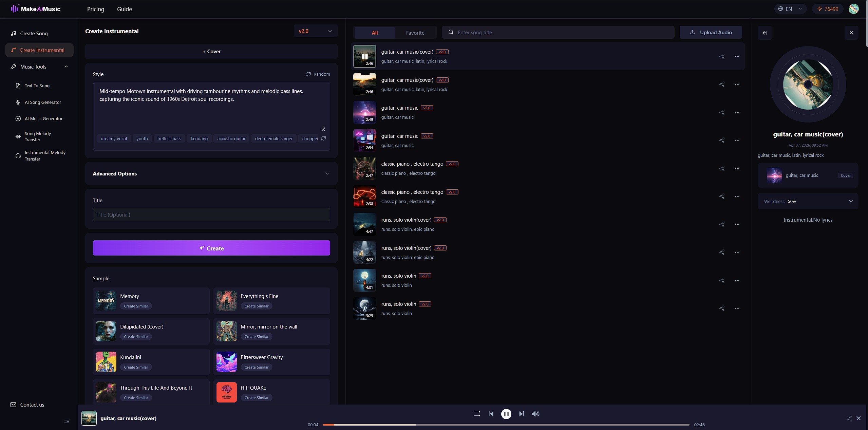Click the Upload Audio button
Screen dimensions: 868x430
[711, 32]
